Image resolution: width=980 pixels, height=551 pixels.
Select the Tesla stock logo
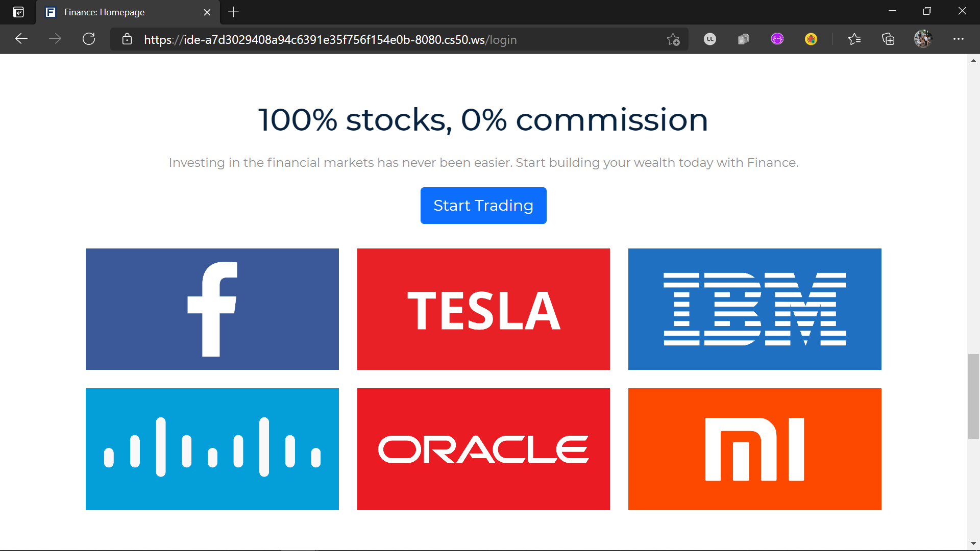(483, 309)
